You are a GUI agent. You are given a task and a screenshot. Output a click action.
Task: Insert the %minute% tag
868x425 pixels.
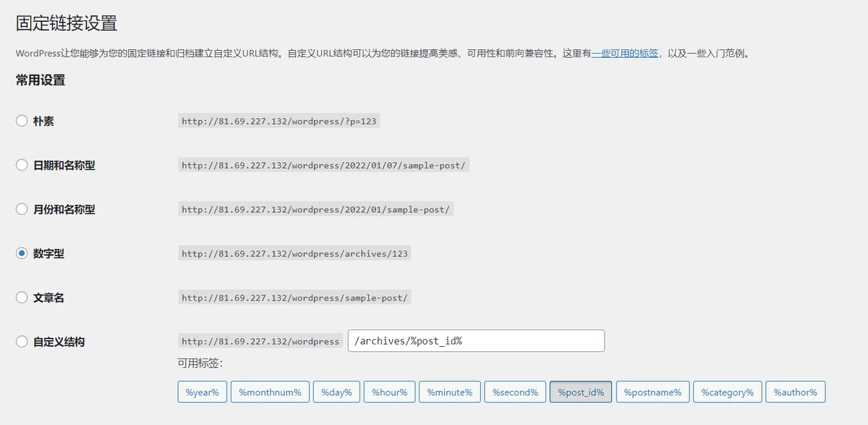[450, 392]
